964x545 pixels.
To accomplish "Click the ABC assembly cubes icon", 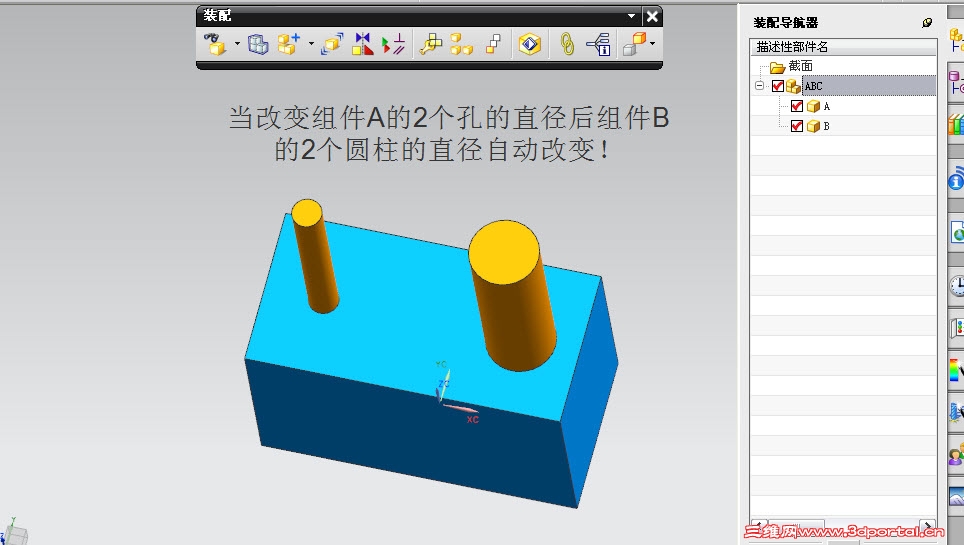I will 793,86.
